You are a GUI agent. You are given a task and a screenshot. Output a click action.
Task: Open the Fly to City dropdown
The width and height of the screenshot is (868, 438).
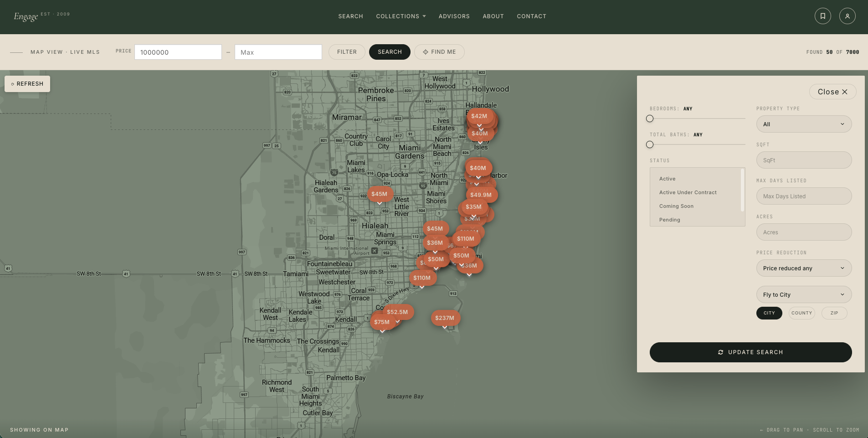click(804, 294)
